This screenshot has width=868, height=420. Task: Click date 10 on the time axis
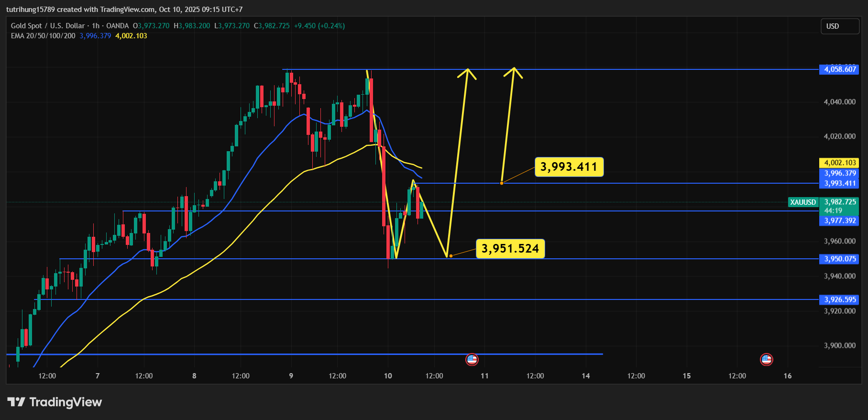388,376
